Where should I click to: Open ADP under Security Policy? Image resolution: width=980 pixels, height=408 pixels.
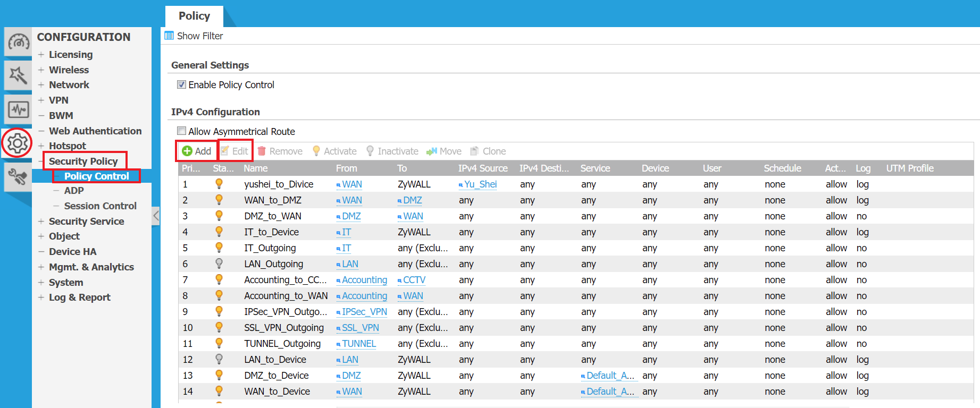(x=74, y=191)
